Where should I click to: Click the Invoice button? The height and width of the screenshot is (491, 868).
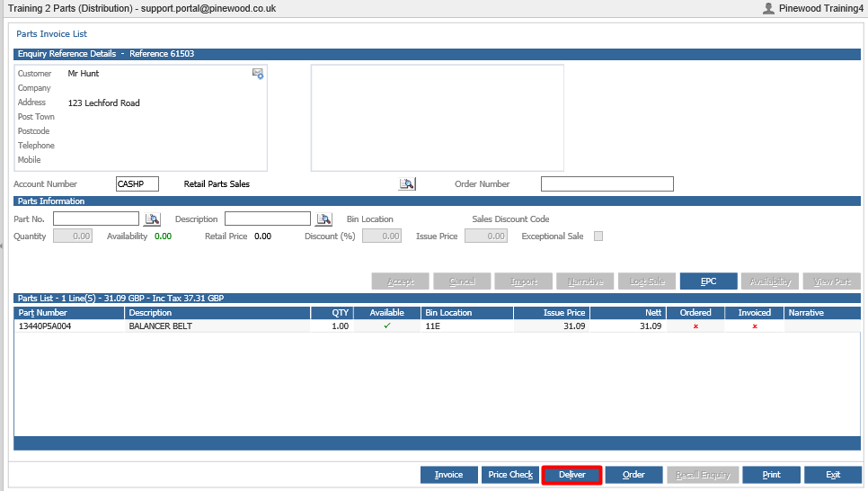449,475
